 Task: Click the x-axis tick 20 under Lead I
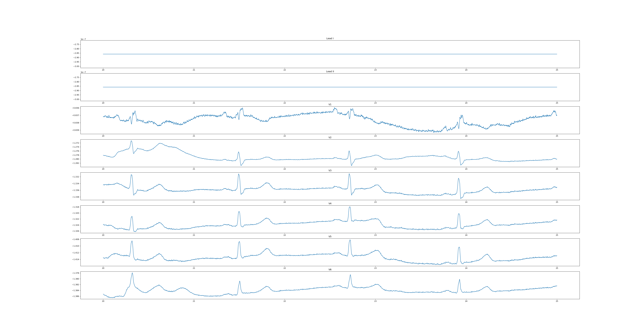(x=103, y=70)
